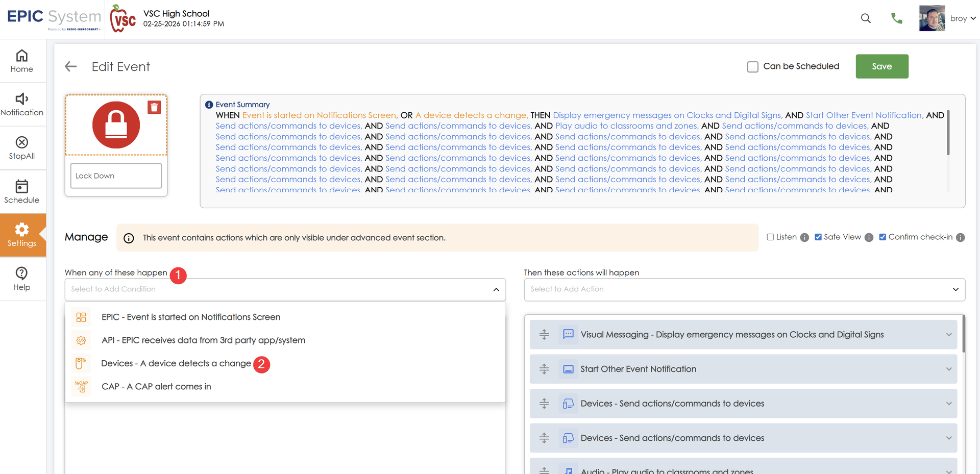The height and width of the screenshot is (474, 980).
Task: Expand the Start Other Event Notification row
Action: 948,369
